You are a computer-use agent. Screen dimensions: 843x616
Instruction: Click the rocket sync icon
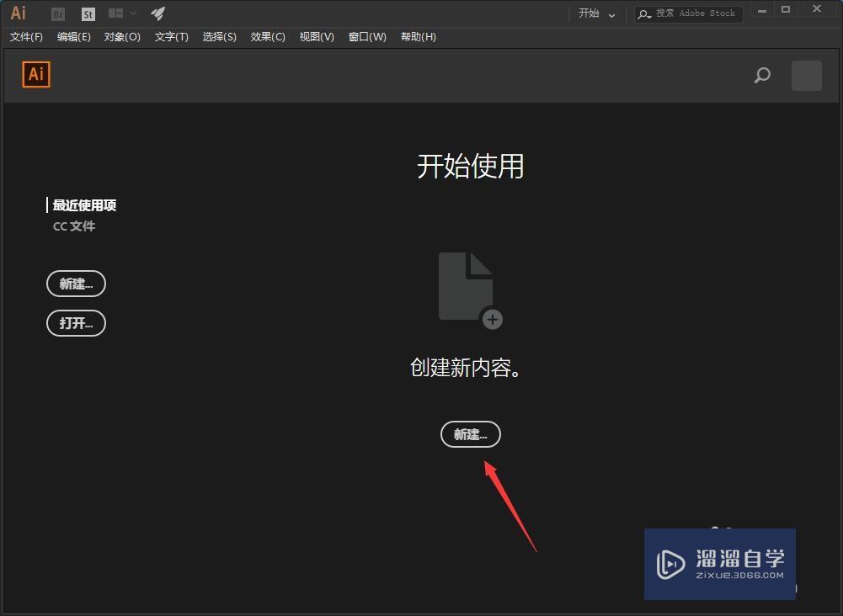pos(157,13)
